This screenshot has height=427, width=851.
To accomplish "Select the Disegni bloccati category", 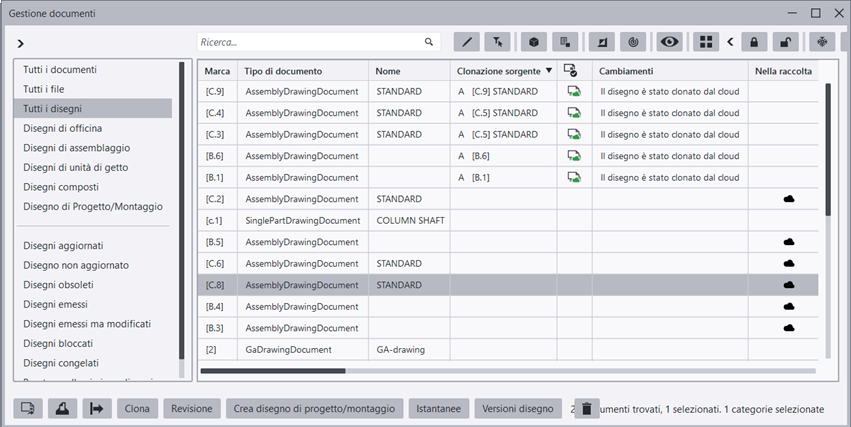I will click(x=61, y=343).
